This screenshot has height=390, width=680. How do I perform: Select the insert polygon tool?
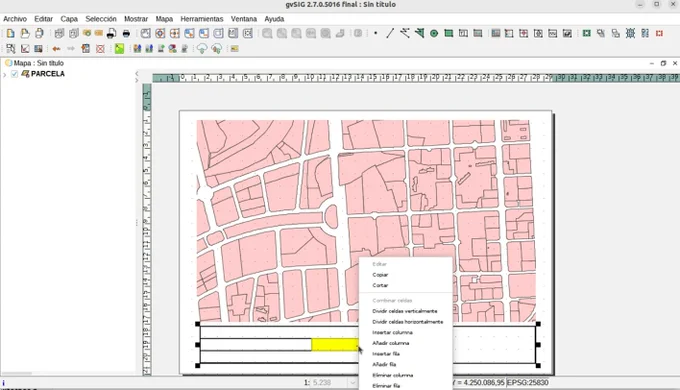419,33
